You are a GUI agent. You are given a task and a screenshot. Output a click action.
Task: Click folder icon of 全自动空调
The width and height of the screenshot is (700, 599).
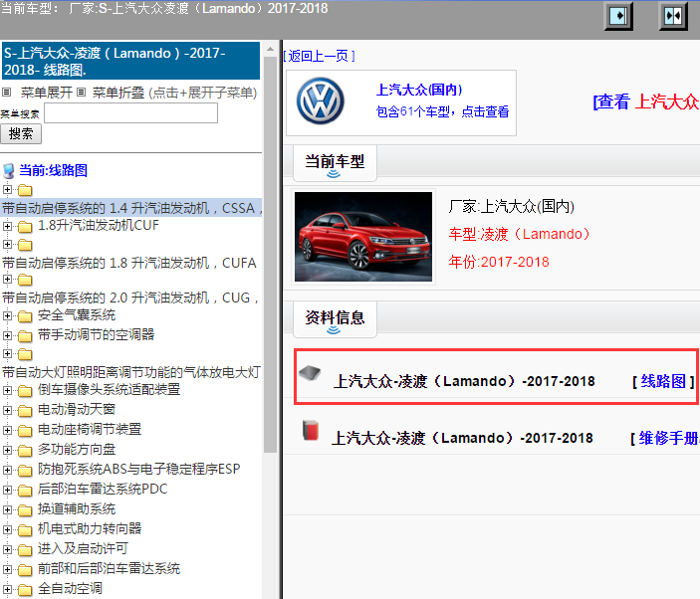tap(25, 589)
